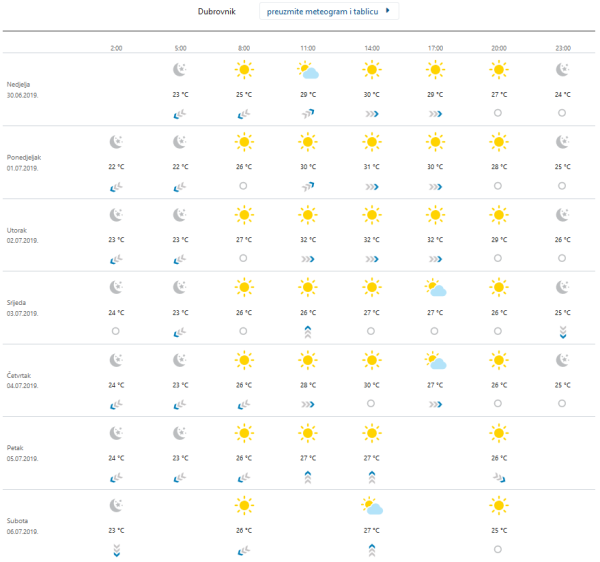Click the Utorak 02.07.2019. row label
The height and width of the screenshot is (562, 600).
tap(22, 235)
